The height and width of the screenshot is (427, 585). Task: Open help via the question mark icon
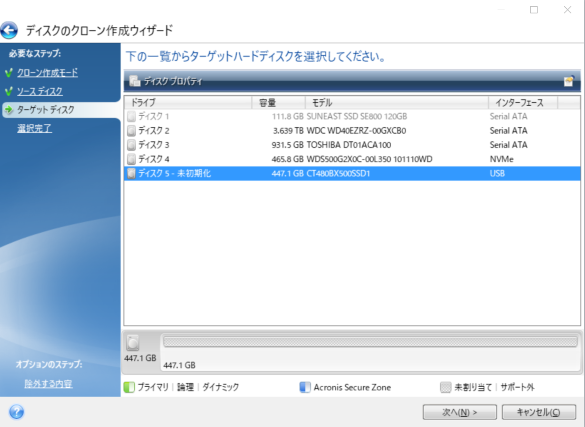16,412
